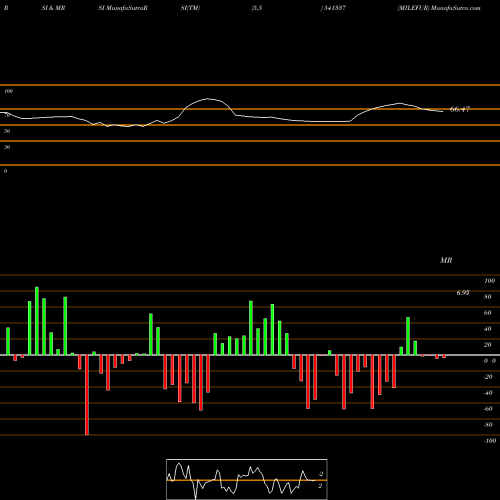500x500 pixels.
Task: Click the 60 label on MR axis
Action: [x=488, y=313]
